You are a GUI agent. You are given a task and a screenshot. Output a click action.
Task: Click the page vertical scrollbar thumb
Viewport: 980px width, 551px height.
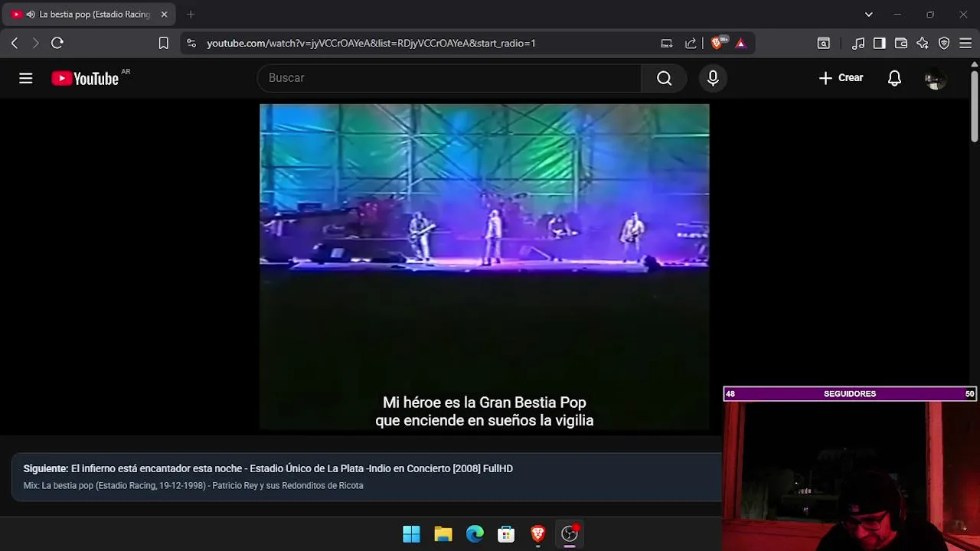coord(975,106)
